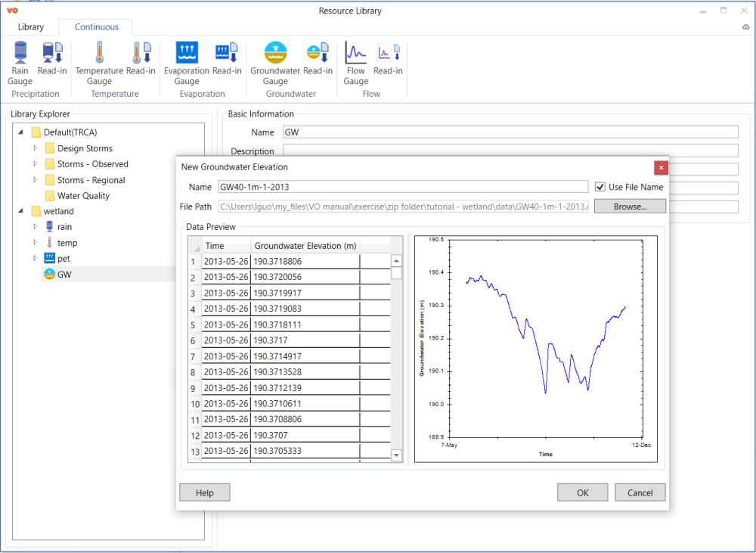Screen dimensions: 756x553
Task: Open Help for groundwater elevation dialog
Action: pyautogui.click(x=204, y=492)
